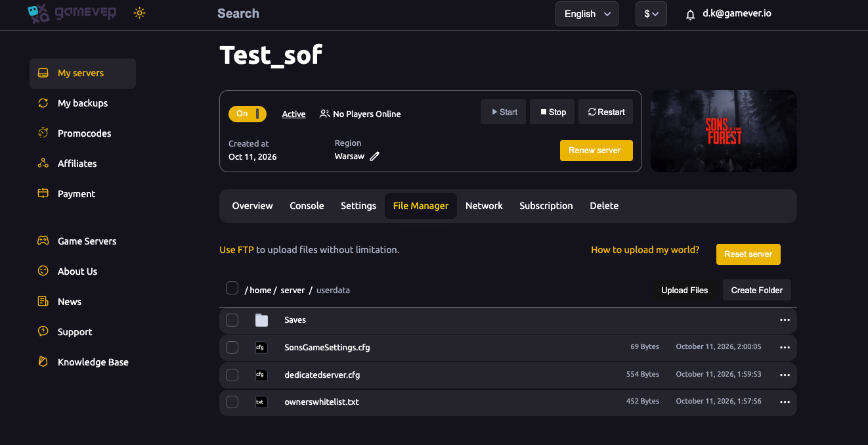
Task: Open the Saves folder name
Action: (295, 320)
